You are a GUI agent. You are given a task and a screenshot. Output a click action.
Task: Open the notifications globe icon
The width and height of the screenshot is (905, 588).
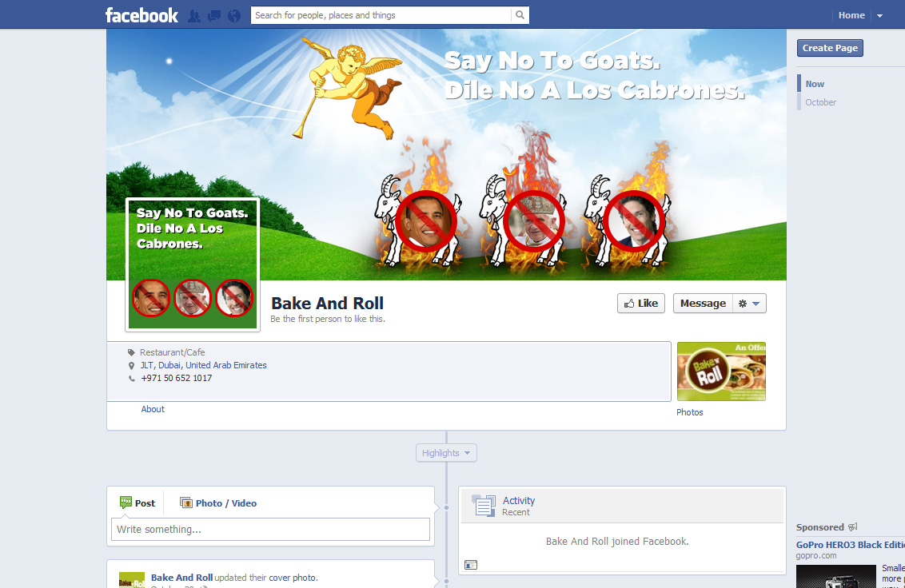(x=233, y=16)
